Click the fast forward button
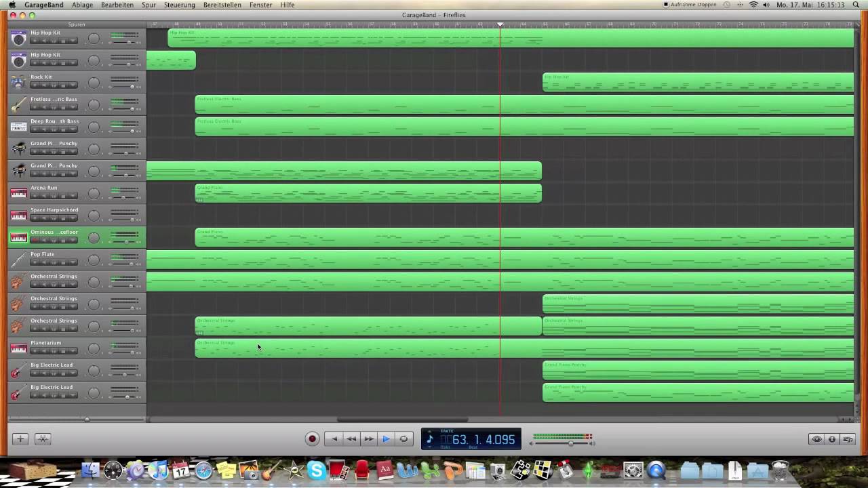 (369, 439)
